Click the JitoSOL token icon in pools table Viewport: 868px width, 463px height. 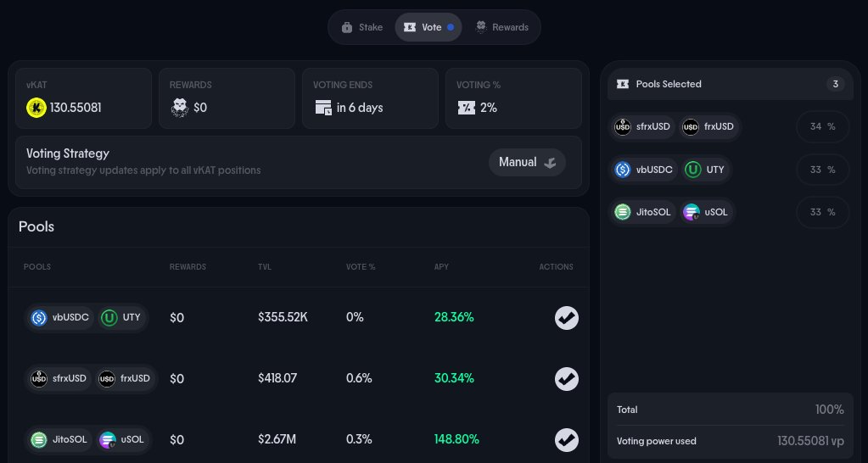pos(38,439)
